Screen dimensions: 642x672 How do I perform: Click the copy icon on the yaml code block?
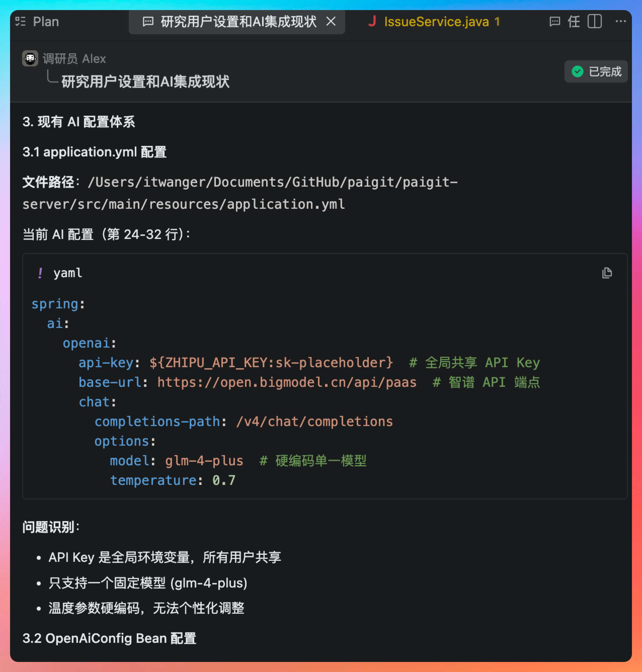tap(607, 273)
